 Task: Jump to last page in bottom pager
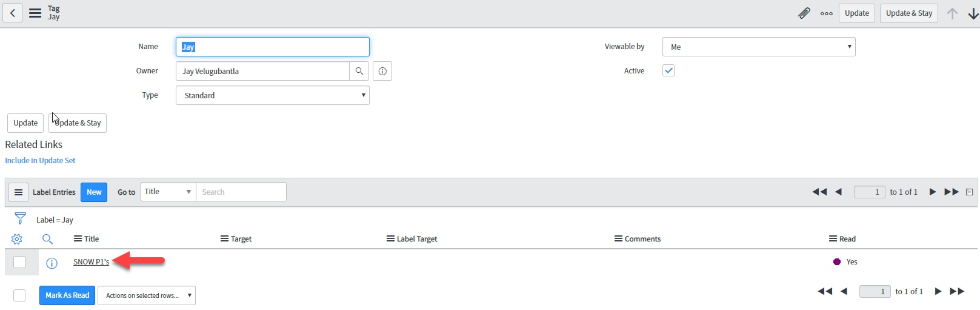coord(957,291)
